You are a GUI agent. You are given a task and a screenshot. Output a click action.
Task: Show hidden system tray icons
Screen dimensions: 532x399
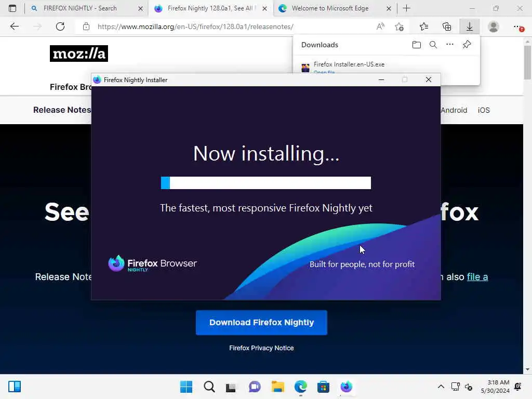(x=441, y=387)
